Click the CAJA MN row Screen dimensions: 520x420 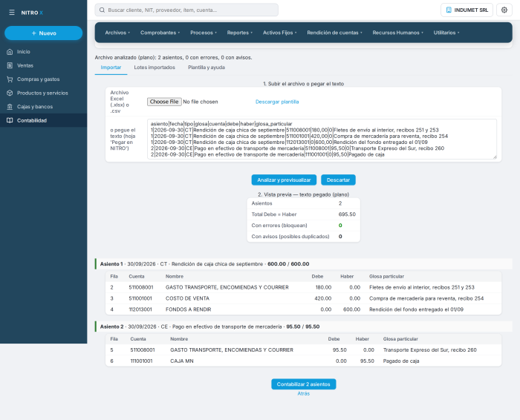(303, 361)
